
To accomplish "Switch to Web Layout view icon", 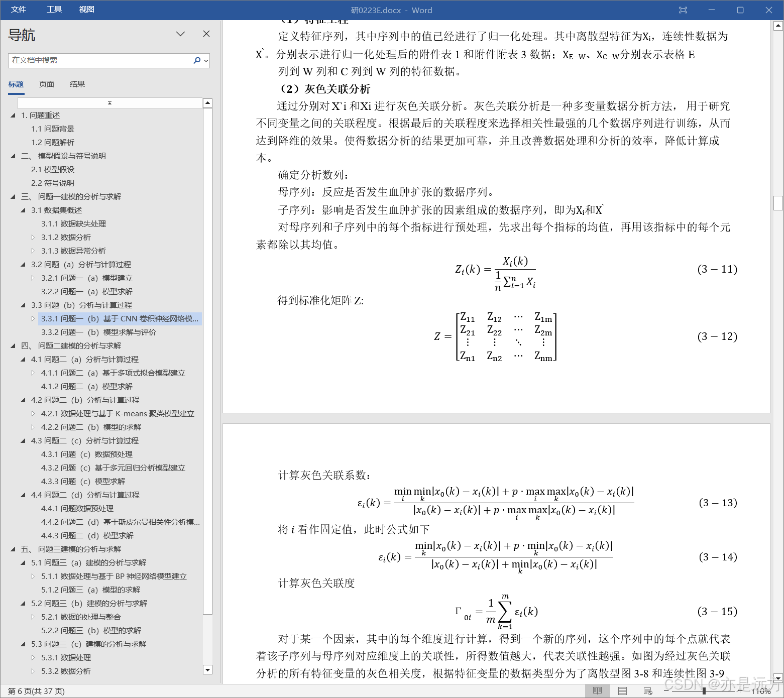I will pos(648,691).
